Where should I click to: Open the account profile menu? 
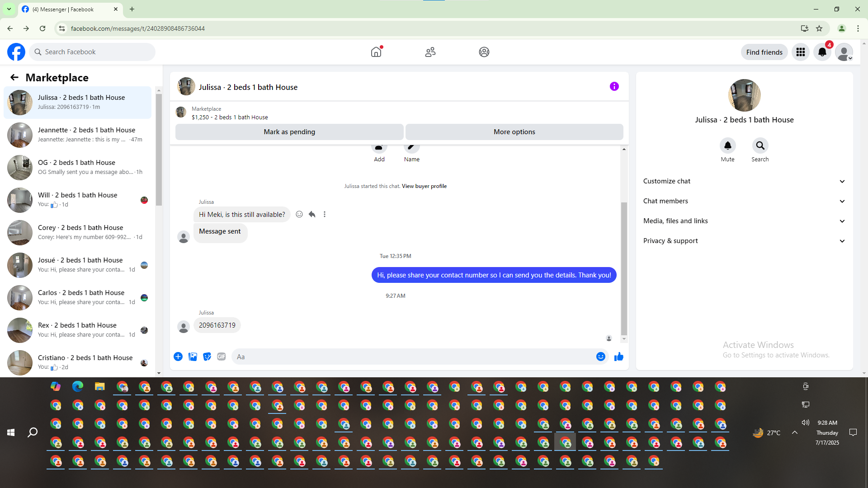844,52
